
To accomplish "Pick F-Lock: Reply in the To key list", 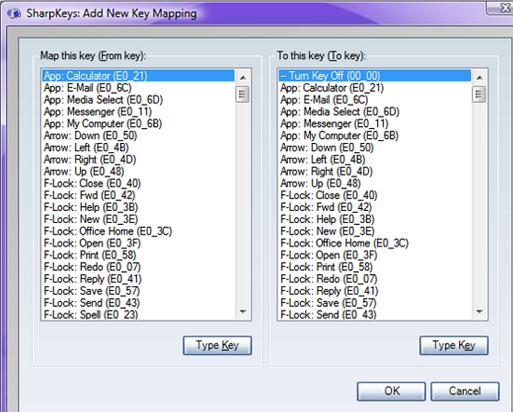I will (x=375, y=291).
